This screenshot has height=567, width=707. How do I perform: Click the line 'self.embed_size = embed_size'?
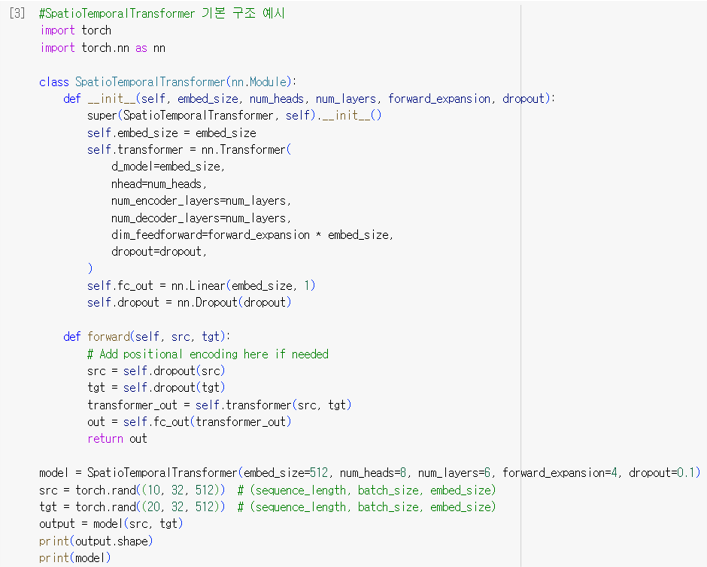pyautogui.click(x=172, y=133)
